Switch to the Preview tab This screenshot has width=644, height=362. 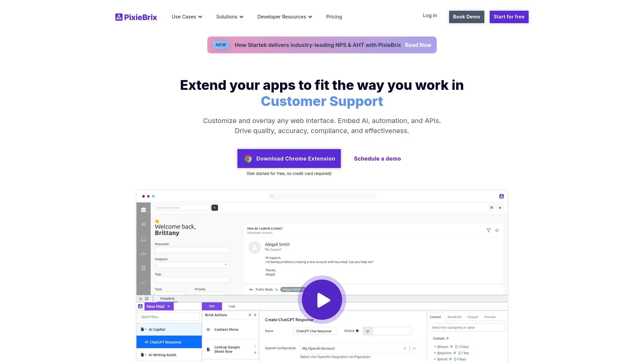[x=490, y=317]
